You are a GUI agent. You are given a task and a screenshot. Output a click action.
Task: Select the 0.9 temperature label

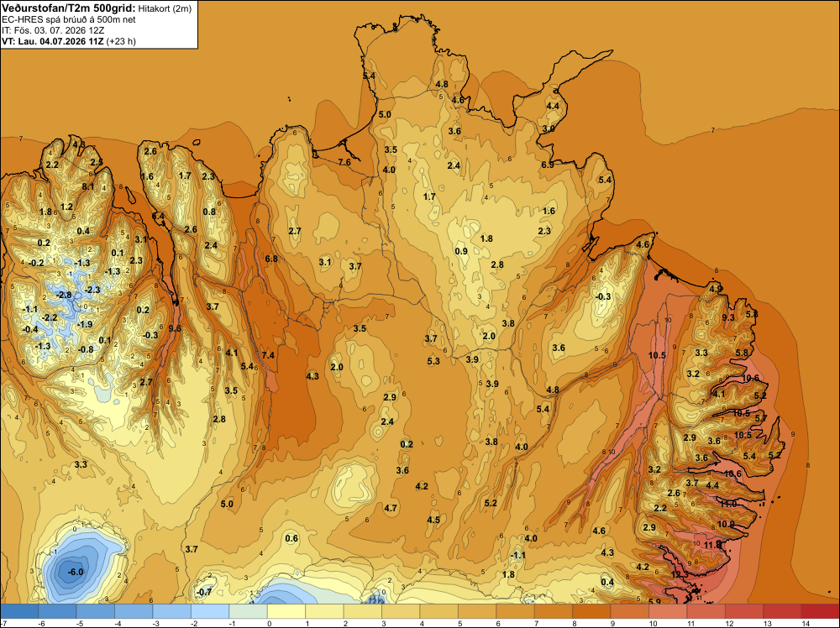click(x=461, y=251)
